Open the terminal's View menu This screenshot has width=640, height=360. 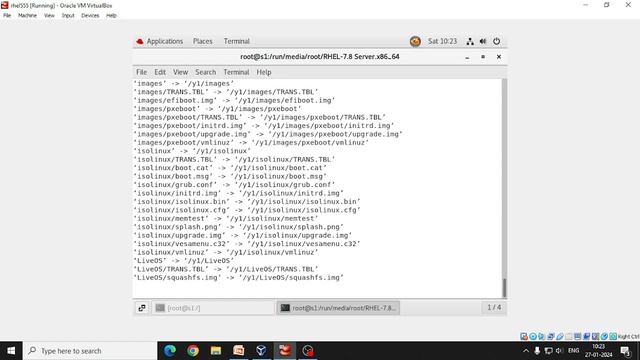[180, 72]
